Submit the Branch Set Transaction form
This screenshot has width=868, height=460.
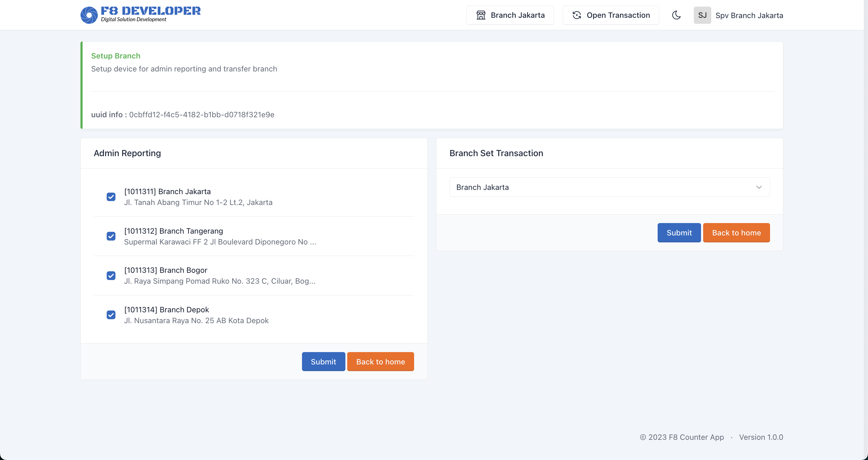pyautogui.click(x=679, y=232)
